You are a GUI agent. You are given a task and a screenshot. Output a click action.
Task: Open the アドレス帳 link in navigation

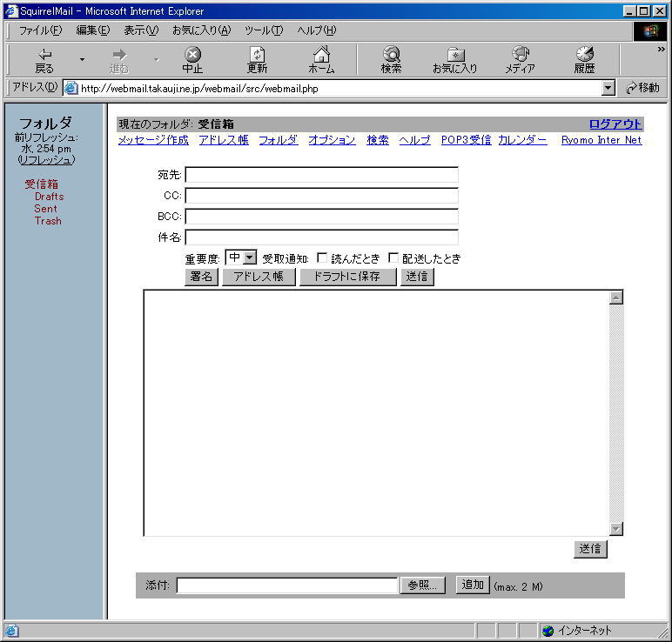[224, 140]
